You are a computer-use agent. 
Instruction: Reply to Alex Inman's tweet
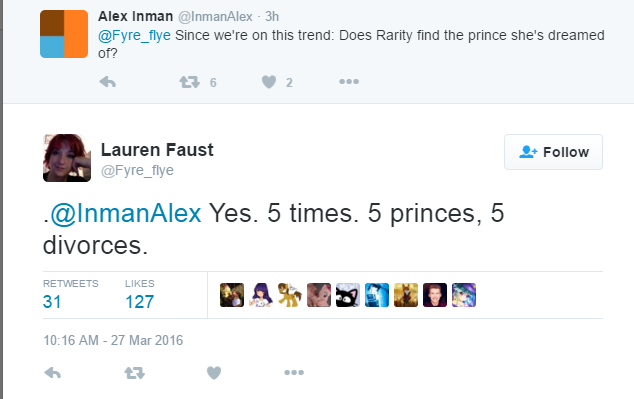point(108,82)
